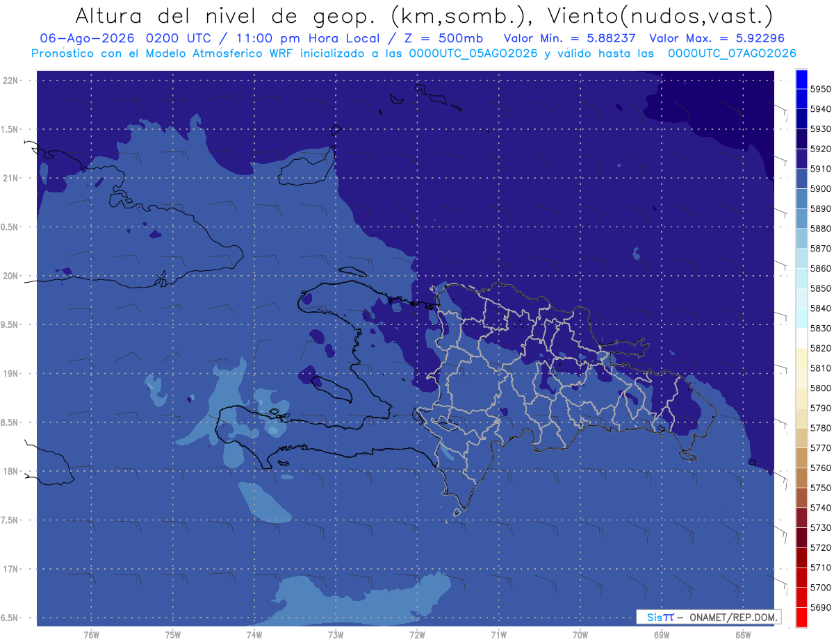Click the 5700 colorbar label

(x=821, y=587)
